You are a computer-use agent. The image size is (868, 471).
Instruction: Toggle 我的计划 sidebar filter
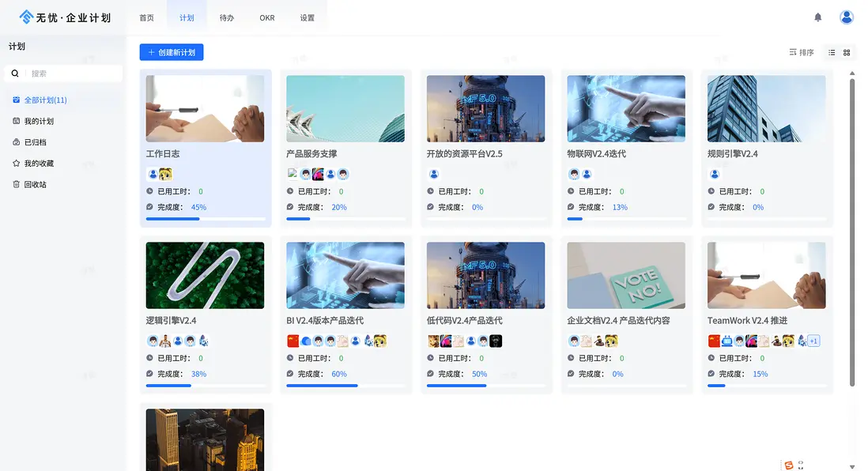[x=38, y=122]
